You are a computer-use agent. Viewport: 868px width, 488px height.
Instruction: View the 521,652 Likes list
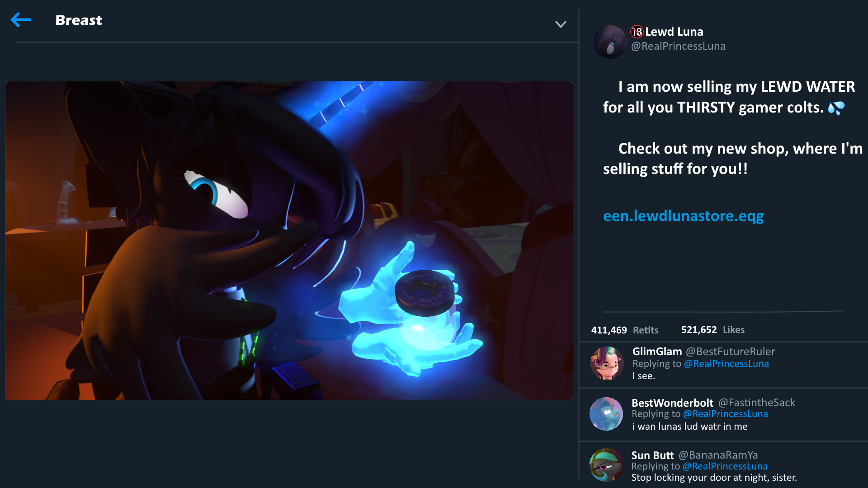pyautogui.click(x=712, y=330)
